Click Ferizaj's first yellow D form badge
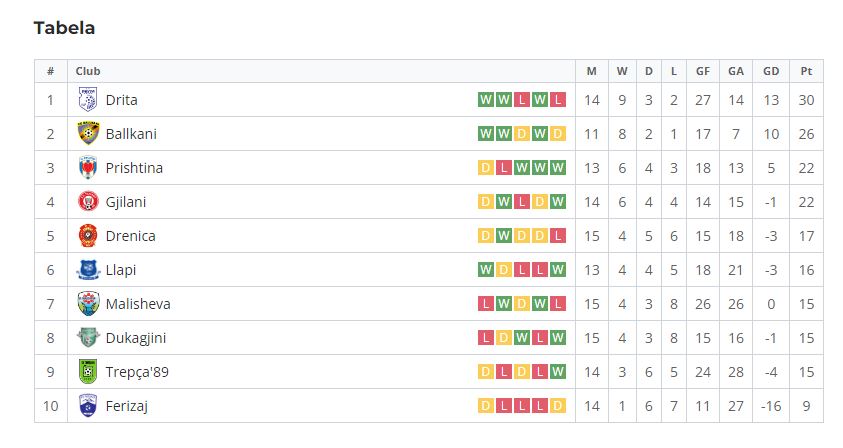This screenshot has height=448, width=843. click(485, 405)
